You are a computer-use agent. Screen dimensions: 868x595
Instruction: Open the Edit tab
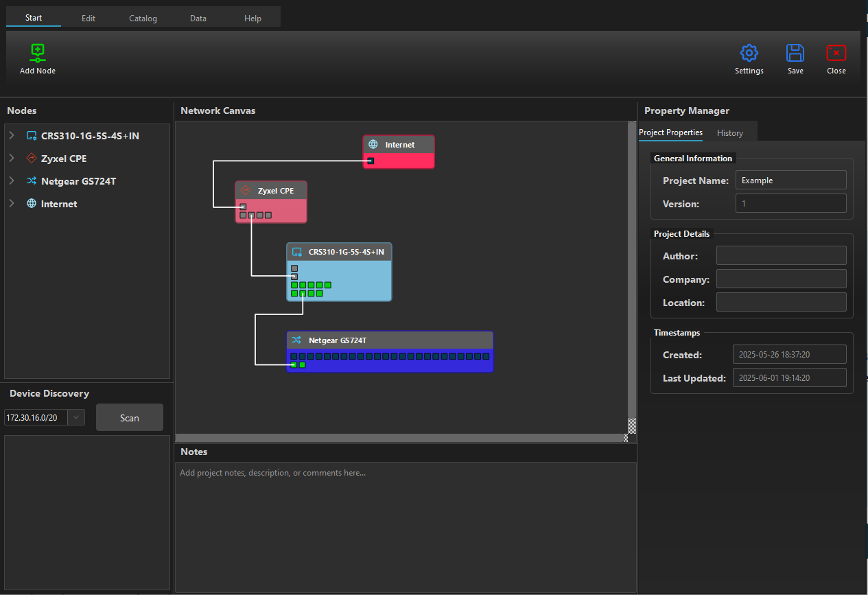point(89,18)
